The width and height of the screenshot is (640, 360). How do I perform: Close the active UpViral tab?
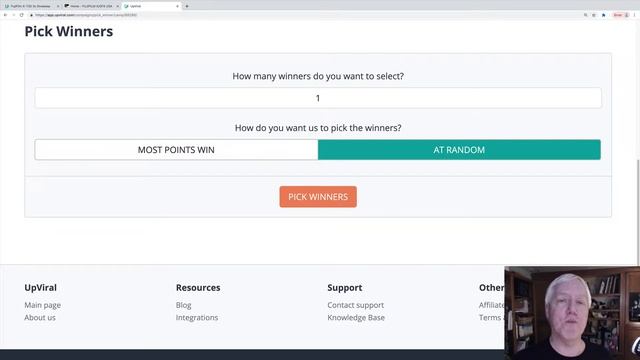tap(178, 6)
